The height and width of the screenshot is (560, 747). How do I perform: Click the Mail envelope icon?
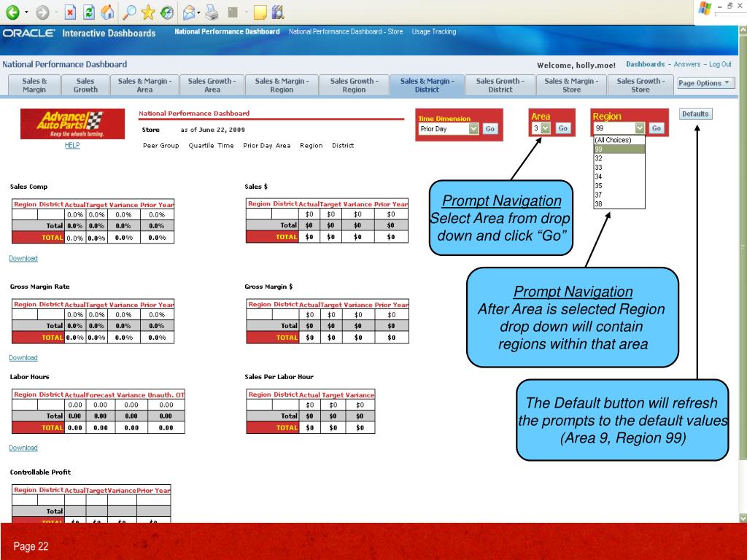[x=189, y=12]
